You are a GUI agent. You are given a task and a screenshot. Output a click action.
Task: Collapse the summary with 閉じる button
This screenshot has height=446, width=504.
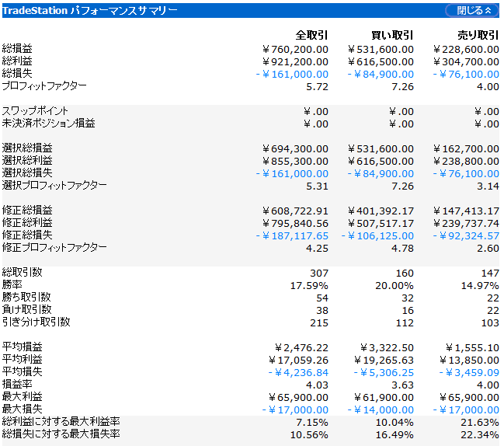472,11
